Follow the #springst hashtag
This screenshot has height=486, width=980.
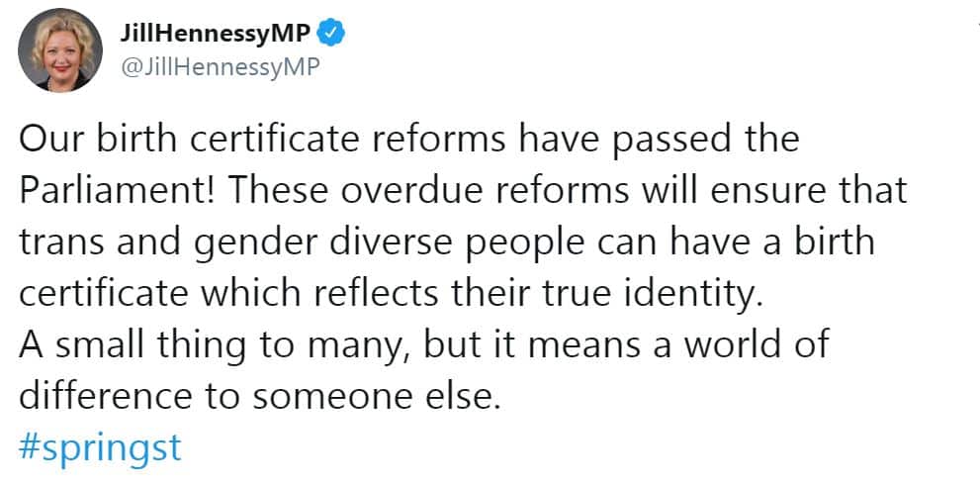100,448
